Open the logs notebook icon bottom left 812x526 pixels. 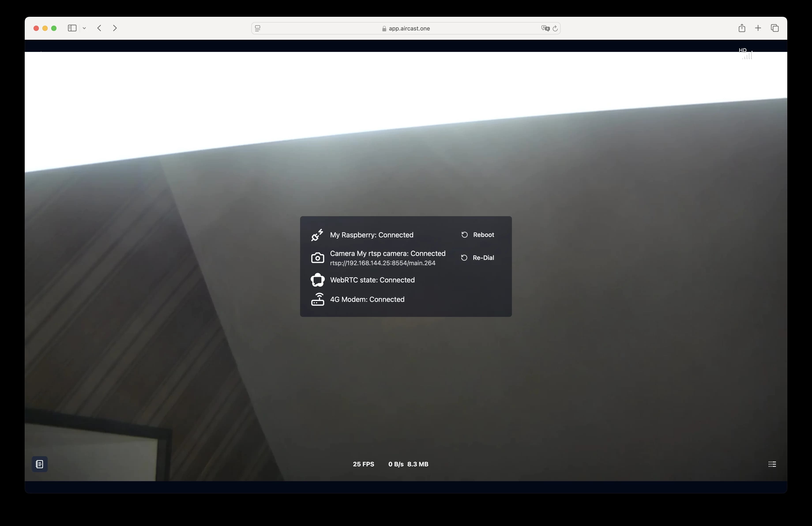point(39,464)
